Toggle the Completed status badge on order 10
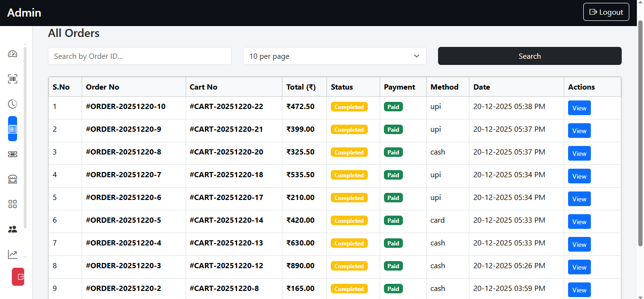 (349, 107)
